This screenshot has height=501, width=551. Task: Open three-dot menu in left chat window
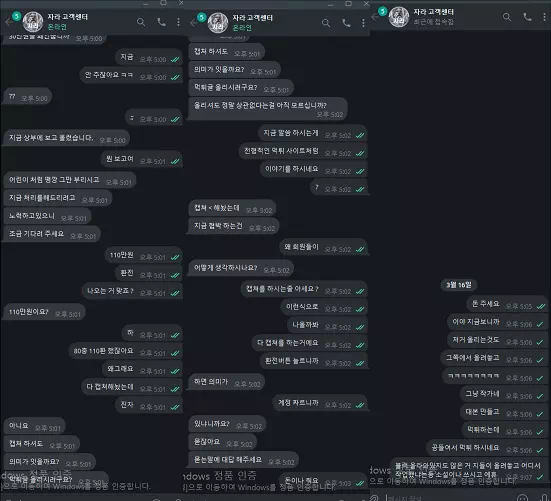(179, 22)
